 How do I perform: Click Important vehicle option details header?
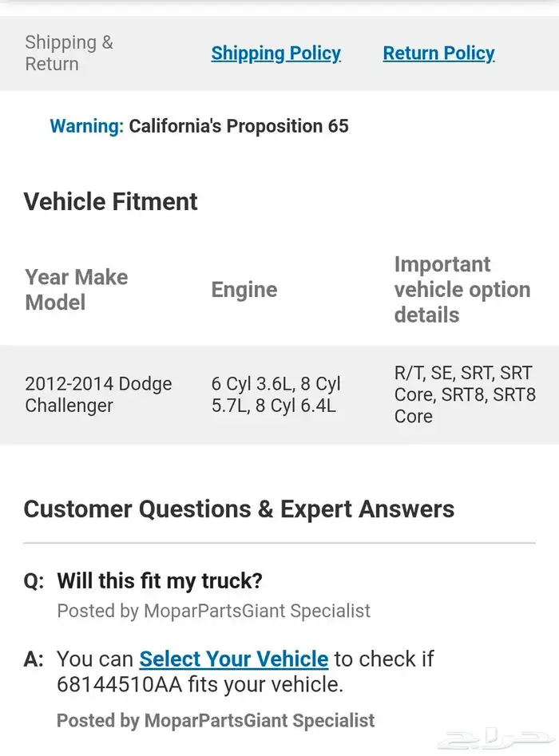click(462, 290)
